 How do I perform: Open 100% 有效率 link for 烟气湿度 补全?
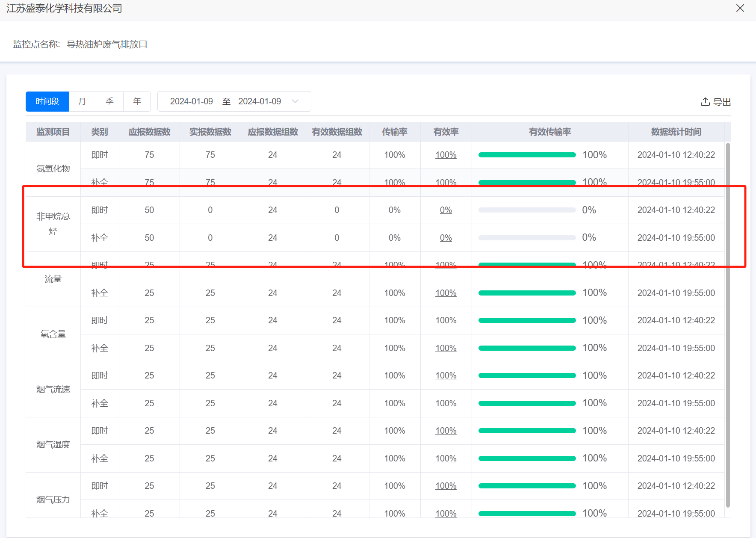[x=446, y=458]
